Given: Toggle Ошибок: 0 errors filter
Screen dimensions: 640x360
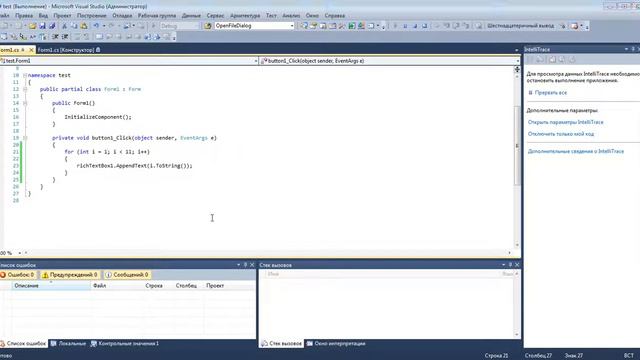Looking at the screenshot, I should [x=17, y=275].
